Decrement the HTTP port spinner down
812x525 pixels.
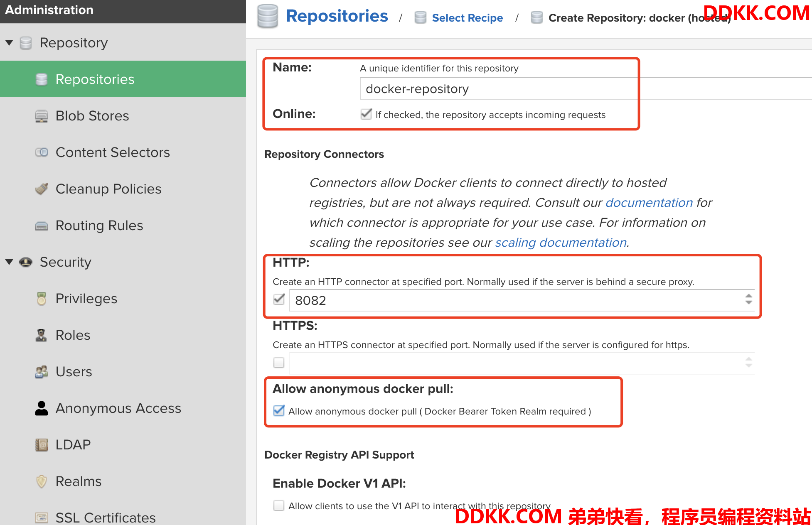[749, 302]
